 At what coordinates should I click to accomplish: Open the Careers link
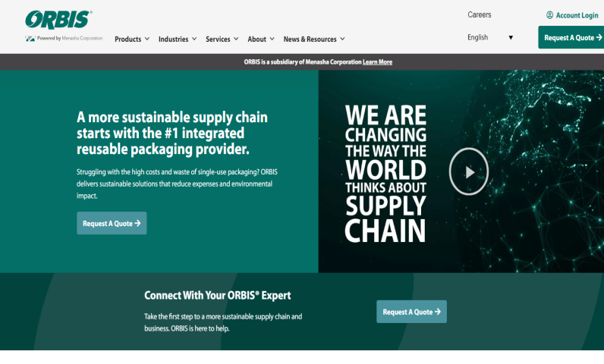tap(480, 14)
